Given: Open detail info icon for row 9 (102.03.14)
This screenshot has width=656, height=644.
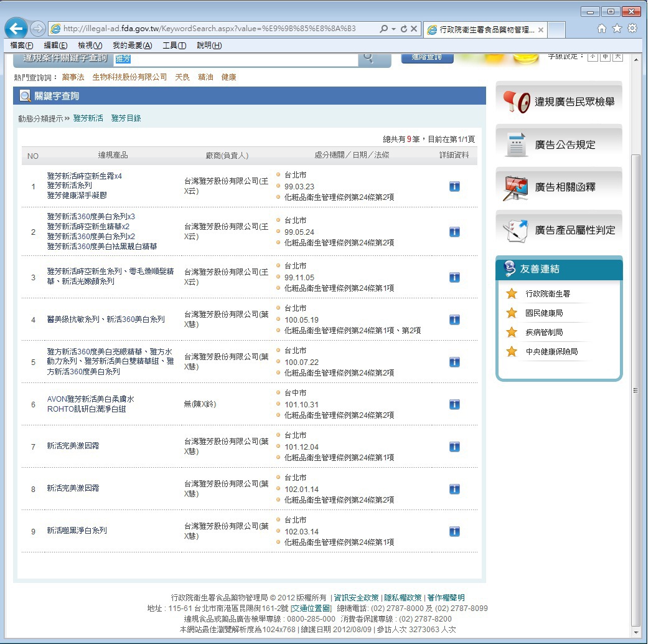Looking at the screenshot, I should (x=454, y=531).
